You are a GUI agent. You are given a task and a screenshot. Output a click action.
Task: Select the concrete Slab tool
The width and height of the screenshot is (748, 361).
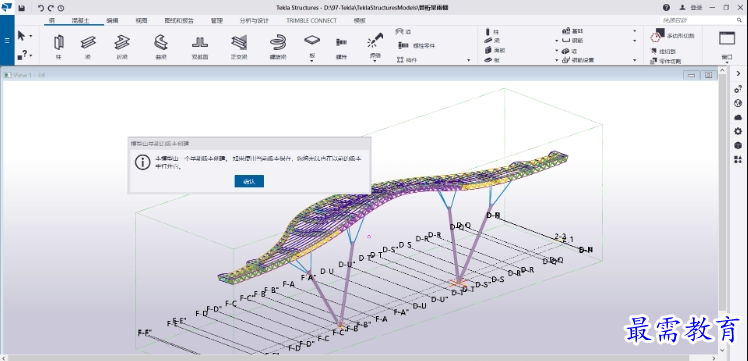coord(492,60)
